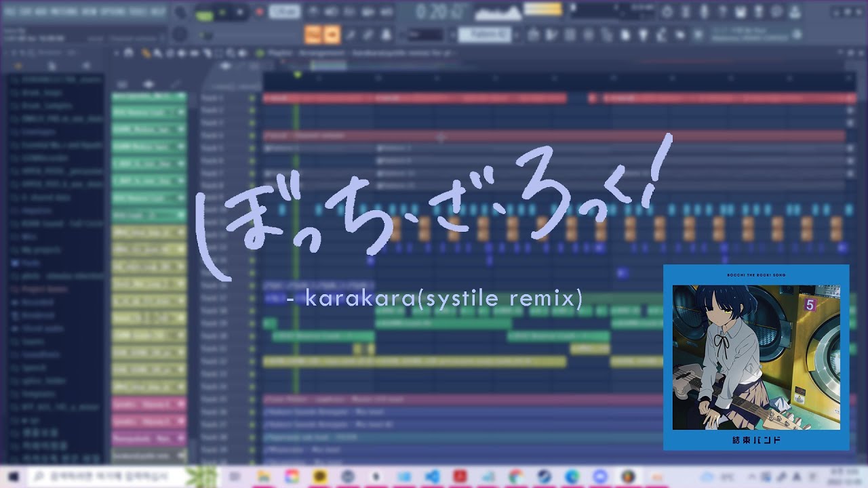Toggle the browser toolbar icon
This screenshot has height=488, width=868.
(x=607, y=35)
